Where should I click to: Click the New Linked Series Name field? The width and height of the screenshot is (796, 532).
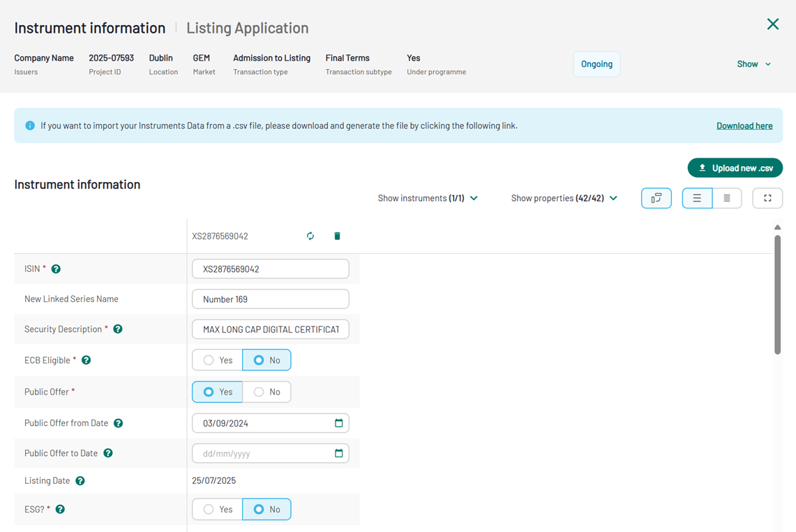click(270, 299)
